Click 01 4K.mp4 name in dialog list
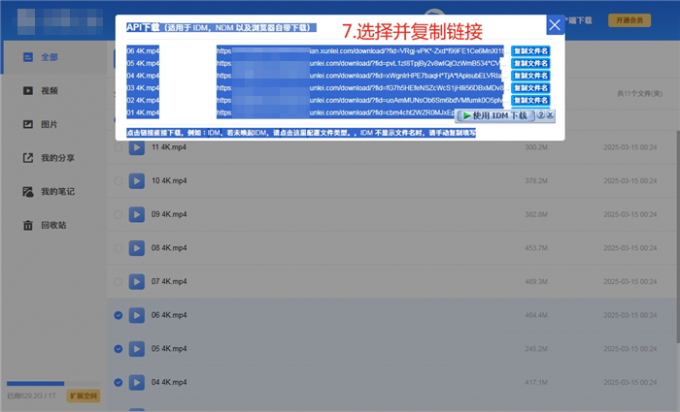Viewport: 680px width, 412px height. pyautogui.click(x=143, y=113)
